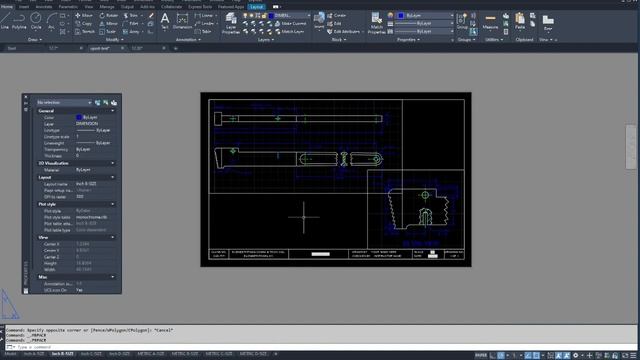Switch to the Model layout tab

pos(10,354)
